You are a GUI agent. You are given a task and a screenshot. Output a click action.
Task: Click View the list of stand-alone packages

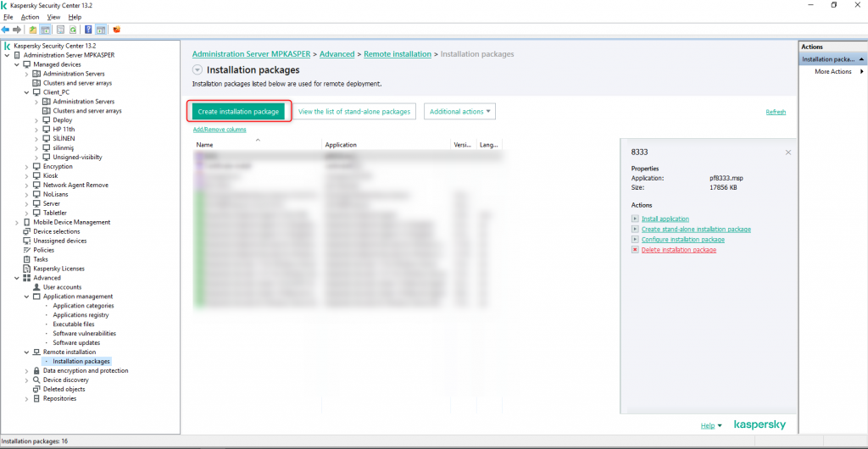coord(354,112)
